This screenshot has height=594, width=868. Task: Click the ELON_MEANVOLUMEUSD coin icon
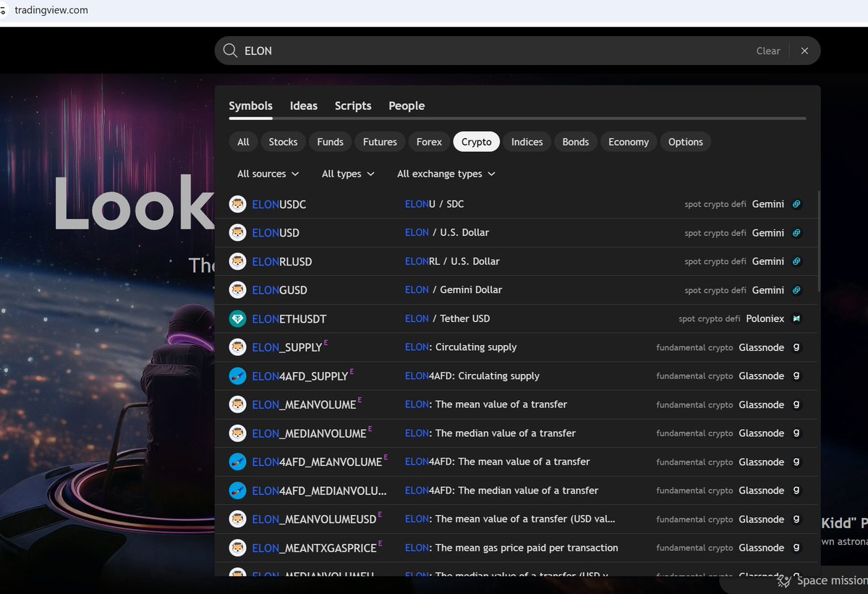(x=238, y=519)
